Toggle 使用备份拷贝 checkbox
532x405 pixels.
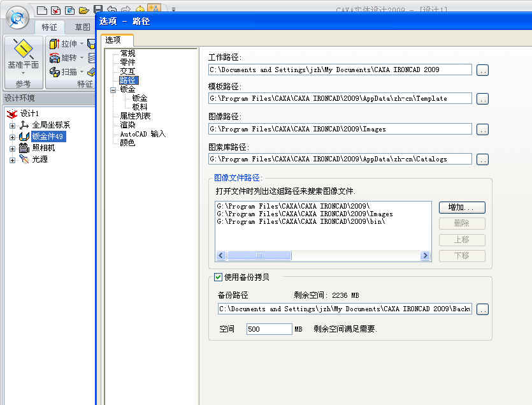[218, 277]
